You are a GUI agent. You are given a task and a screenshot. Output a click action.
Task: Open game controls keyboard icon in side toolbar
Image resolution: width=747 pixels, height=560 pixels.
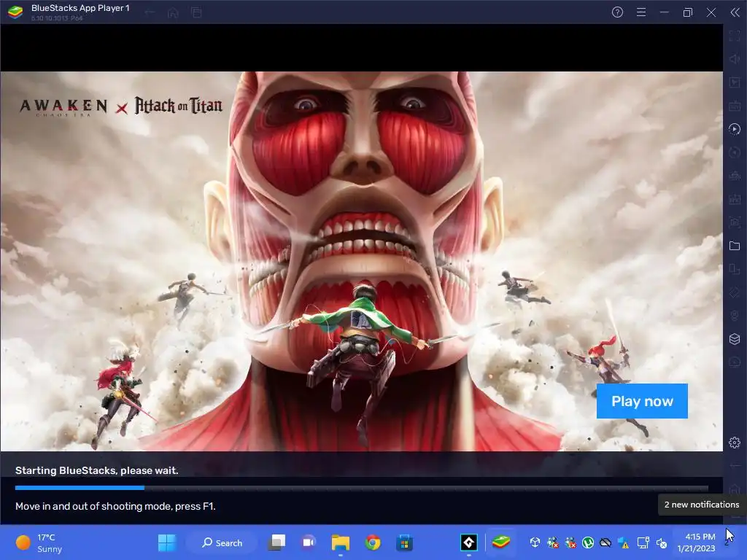[735, 106]
